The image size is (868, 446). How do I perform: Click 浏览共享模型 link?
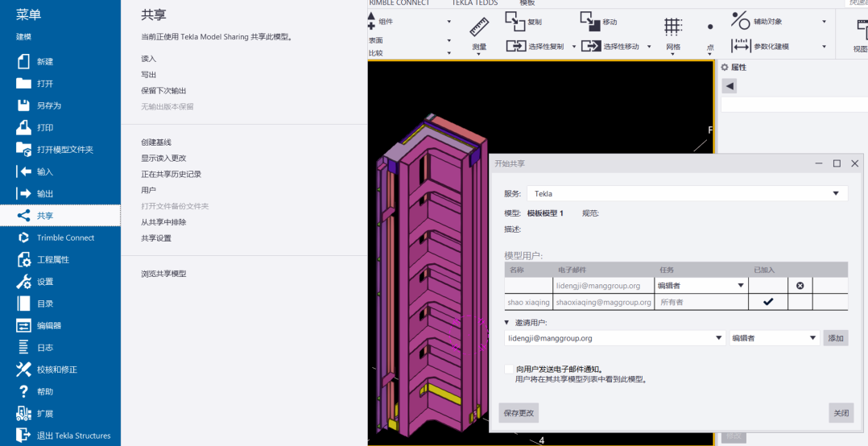pos(163,274)
